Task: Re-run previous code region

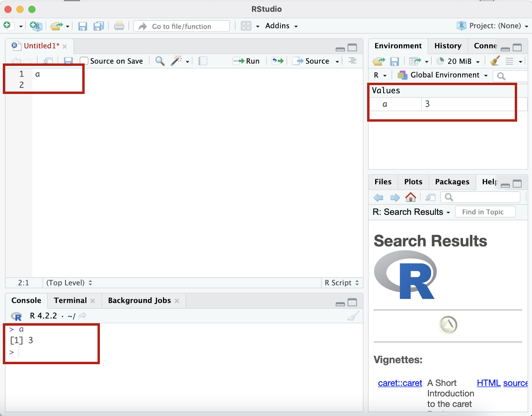Action: [x=278, y=61]
